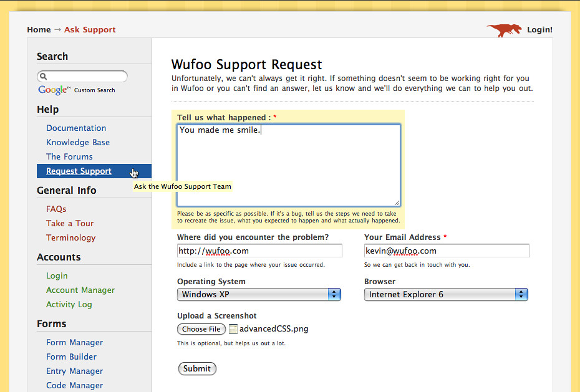Open the Operating System dropdown
580x392 pixels.
[259, 294]
